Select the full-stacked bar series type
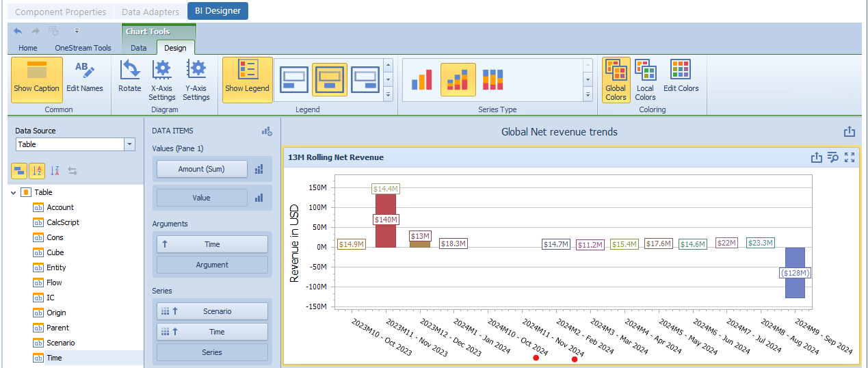This screenshot has height=368, width=868. pyautogui.click(x=493, y=79)
